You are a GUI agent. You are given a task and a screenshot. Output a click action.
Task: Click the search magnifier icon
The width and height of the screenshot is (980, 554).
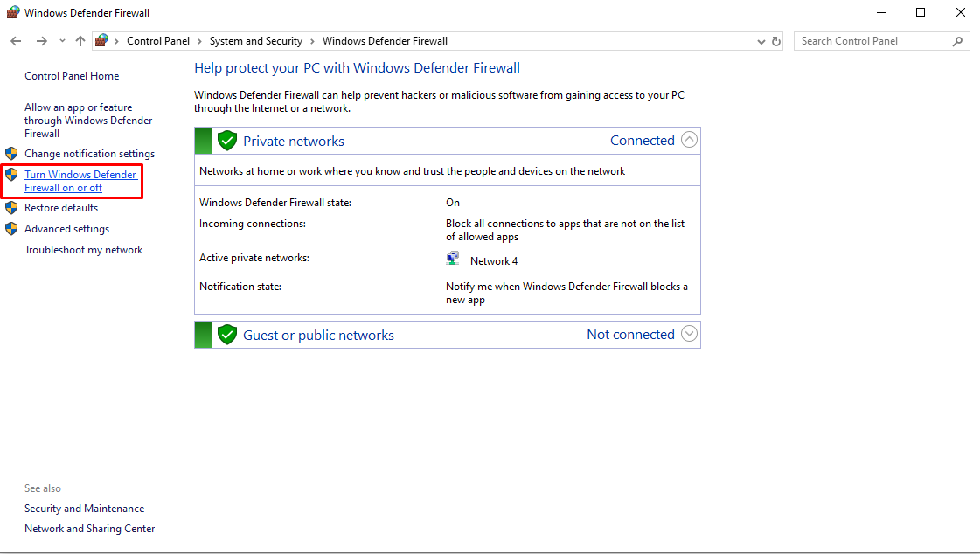point(957,41)
